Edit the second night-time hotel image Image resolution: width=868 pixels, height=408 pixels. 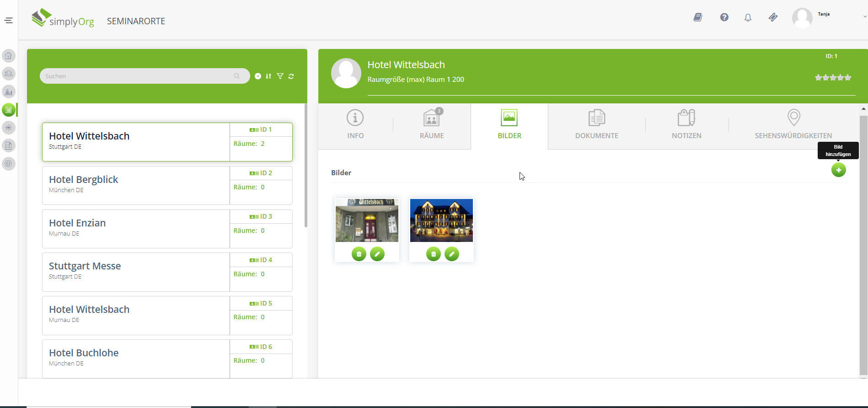[x=452, y=254]
